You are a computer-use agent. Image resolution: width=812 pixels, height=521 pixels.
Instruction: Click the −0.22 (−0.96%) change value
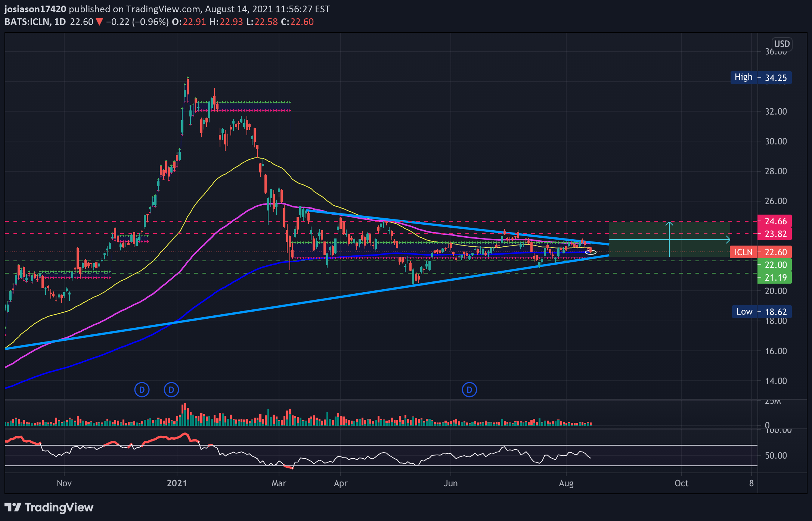tap(137, 22)
